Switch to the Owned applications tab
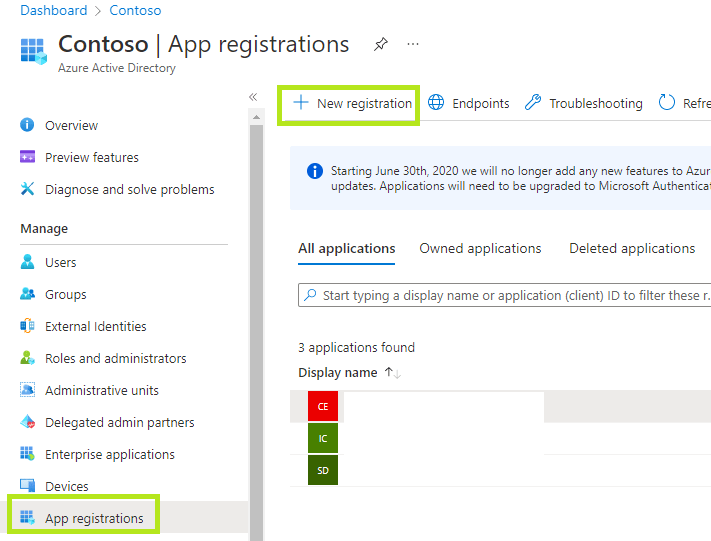This screenshot has width=711, height=541. [480, 248]
